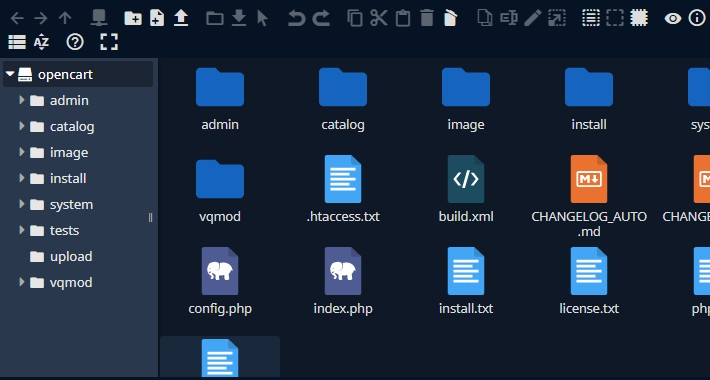Switch to list view with toolbar icon
Screen dimensions: 710x380
17,42
